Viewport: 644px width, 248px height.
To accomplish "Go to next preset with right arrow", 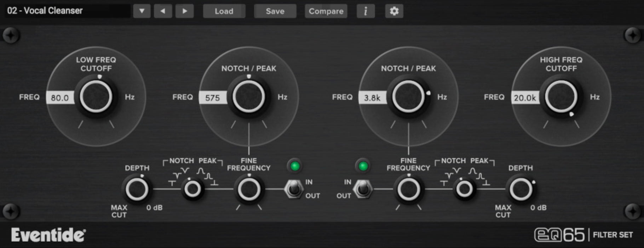I will (184, 11).
